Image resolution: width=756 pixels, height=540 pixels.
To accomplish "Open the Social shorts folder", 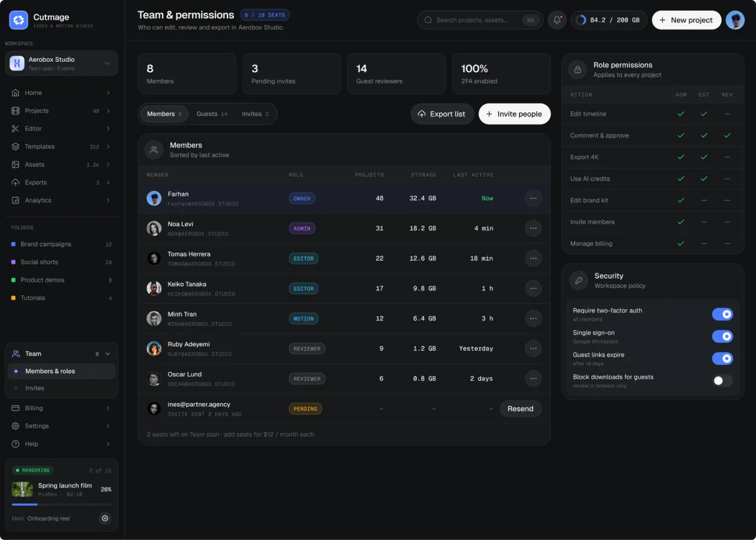I will point(62,262).
